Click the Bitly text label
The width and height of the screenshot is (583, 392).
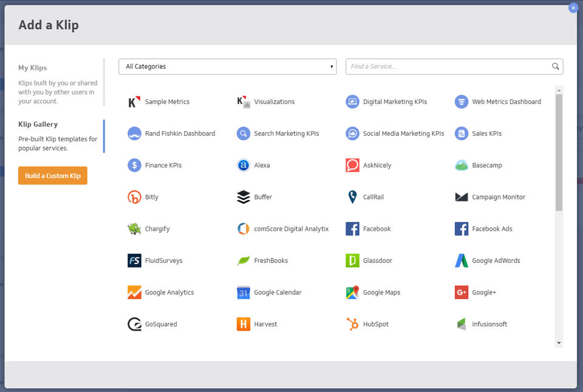point(152,197)
